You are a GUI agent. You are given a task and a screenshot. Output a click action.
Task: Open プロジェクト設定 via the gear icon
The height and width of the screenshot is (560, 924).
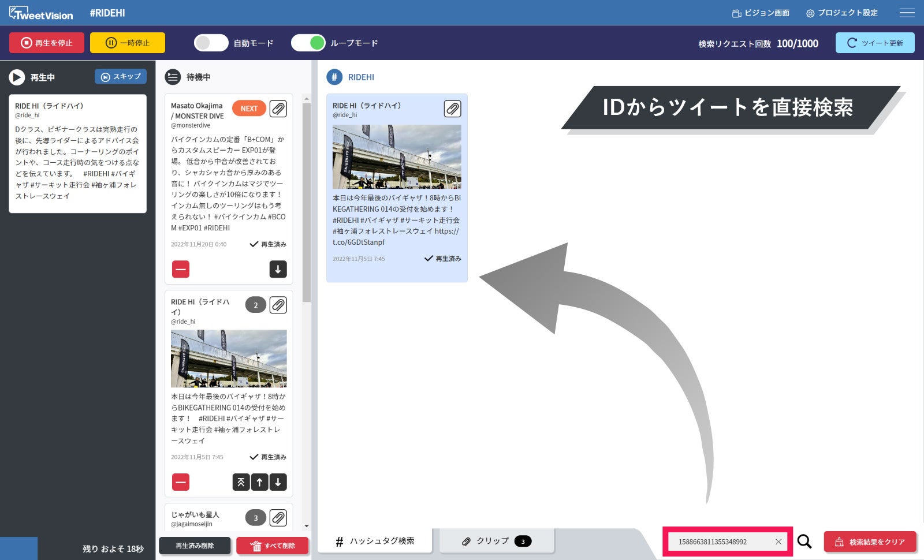843,12
